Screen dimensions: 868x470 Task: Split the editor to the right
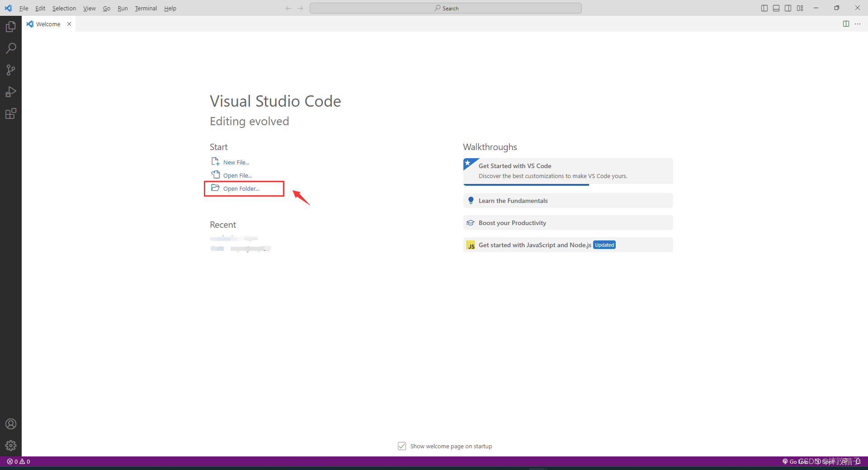[x=846, y=24]
